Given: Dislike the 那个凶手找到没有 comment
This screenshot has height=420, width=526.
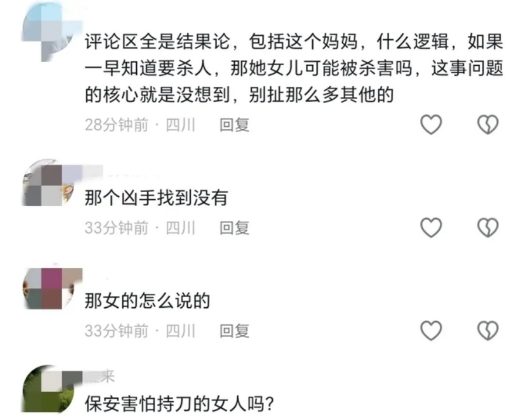Looking at the screenshot, I should 488,228.
